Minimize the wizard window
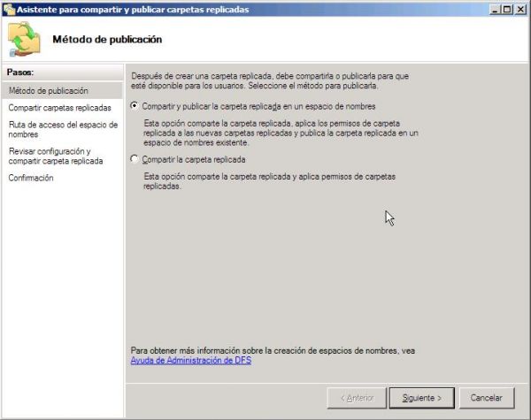Image resolution: width=531 pixels, height=420 pixels. coord(495,10)
